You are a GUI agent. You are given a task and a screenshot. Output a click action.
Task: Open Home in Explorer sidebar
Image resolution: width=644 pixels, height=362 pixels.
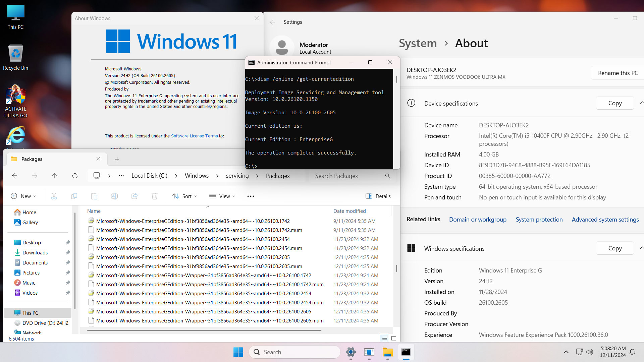tap(25, 212)
